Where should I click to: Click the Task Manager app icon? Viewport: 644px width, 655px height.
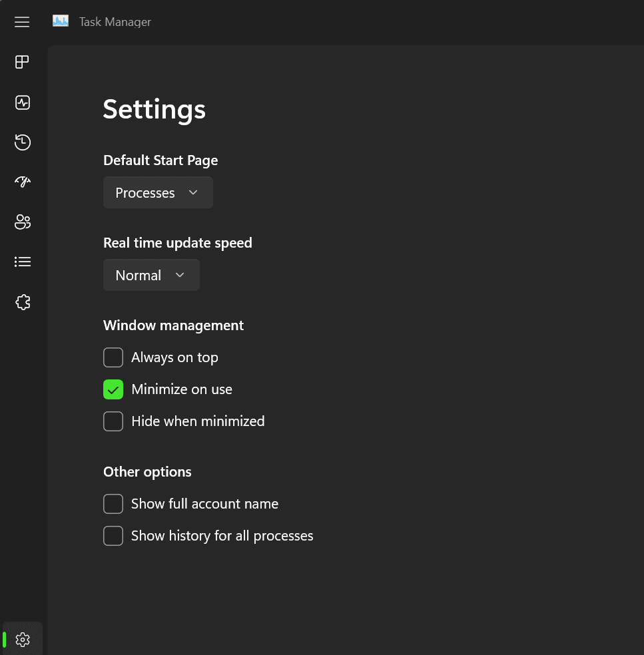coord(61,21)
